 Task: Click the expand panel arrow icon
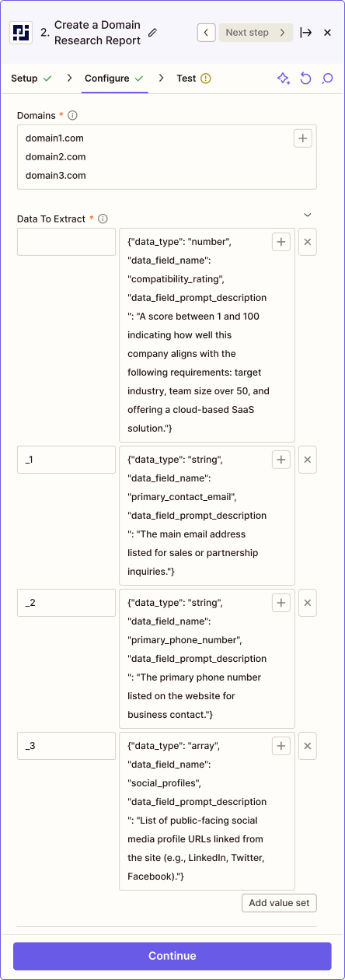point(306,33)
